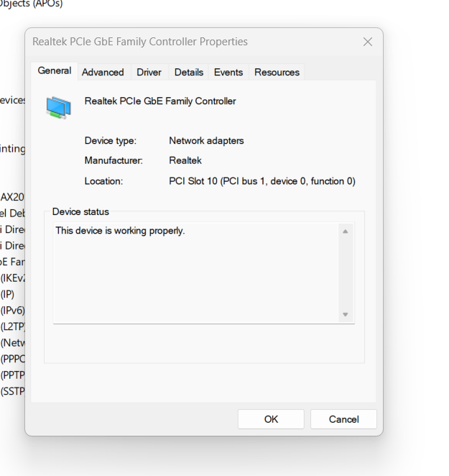The image size is (449, 476).
Task: Open the Driver tab
Action: click(149, 72)
